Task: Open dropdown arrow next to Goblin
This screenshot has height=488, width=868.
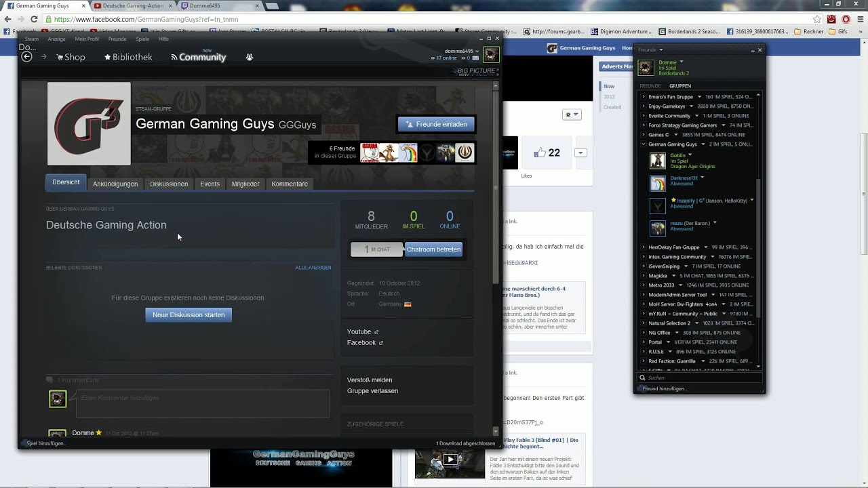Action: pyautogui.click(x=691, y=155)
